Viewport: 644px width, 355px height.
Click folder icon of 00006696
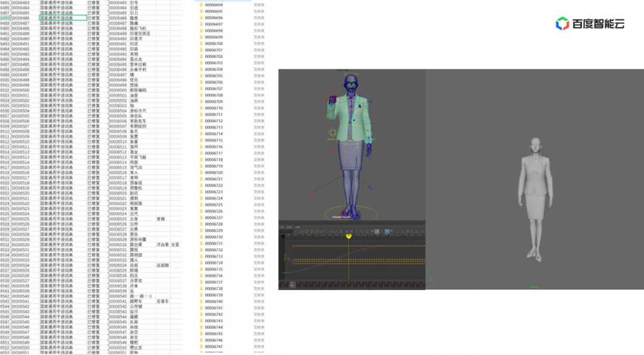pyautogui.click(x=202, y=18)
